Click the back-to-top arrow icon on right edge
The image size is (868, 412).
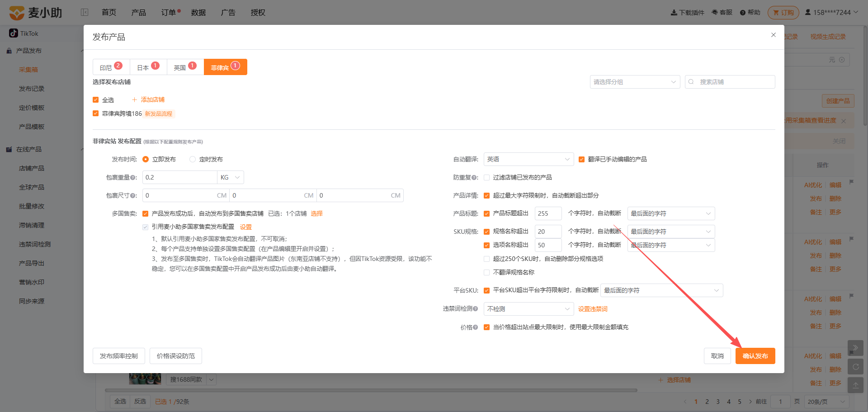(855, 385)
